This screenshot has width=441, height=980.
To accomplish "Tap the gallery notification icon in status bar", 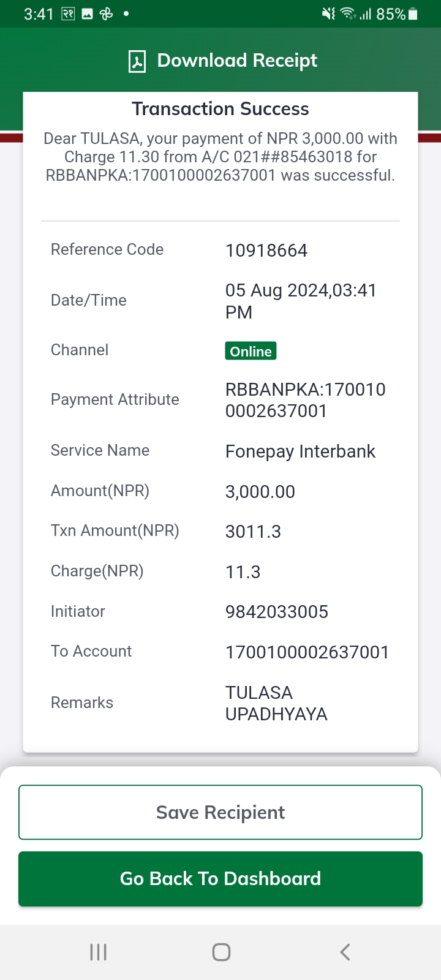I will pyautogui.click(x=87, y=13).
